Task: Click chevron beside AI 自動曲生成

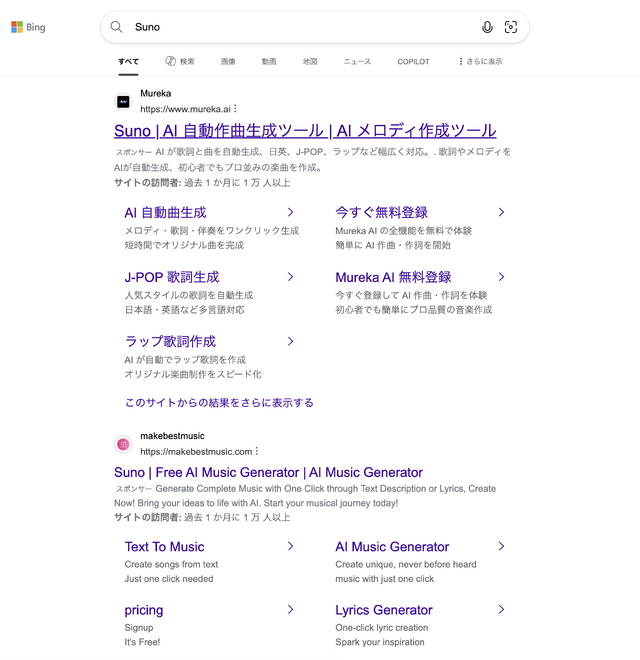Action: click(x=290, y=212)
